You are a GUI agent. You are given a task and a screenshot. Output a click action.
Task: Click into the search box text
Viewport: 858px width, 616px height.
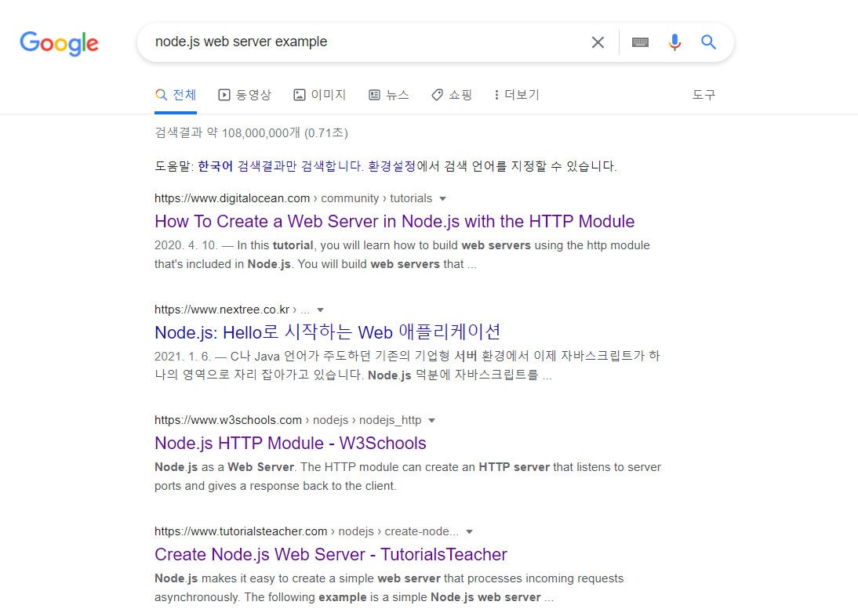coord(242,42)
